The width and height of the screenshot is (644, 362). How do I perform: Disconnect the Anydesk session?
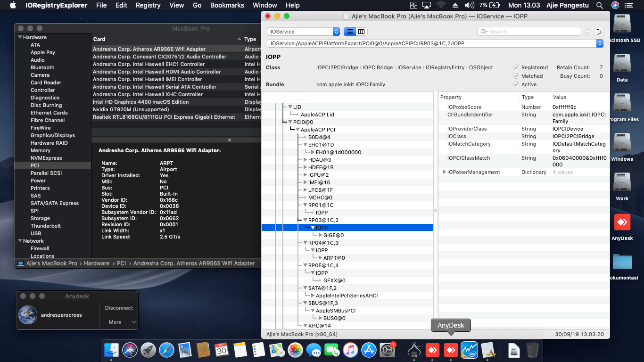119,308
